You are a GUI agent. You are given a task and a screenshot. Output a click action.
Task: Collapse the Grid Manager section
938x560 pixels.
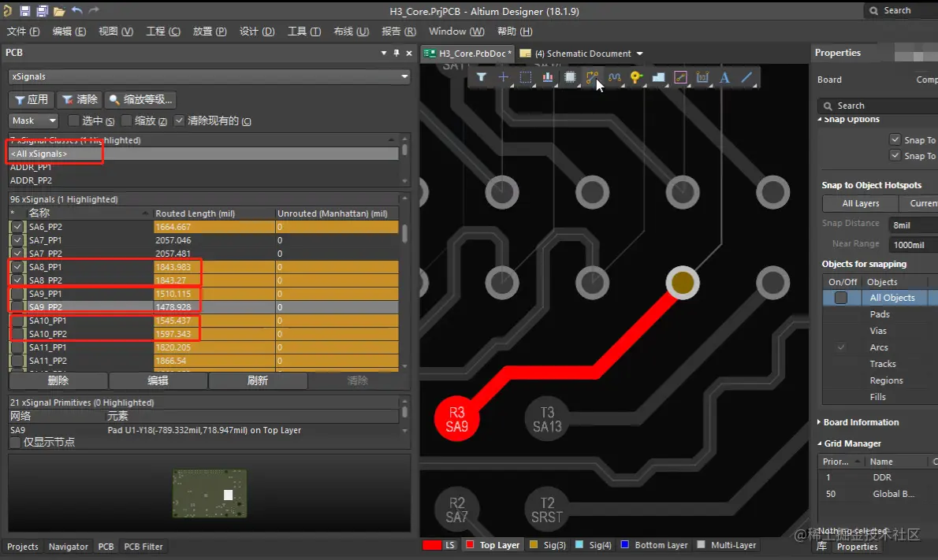point(820,443)
